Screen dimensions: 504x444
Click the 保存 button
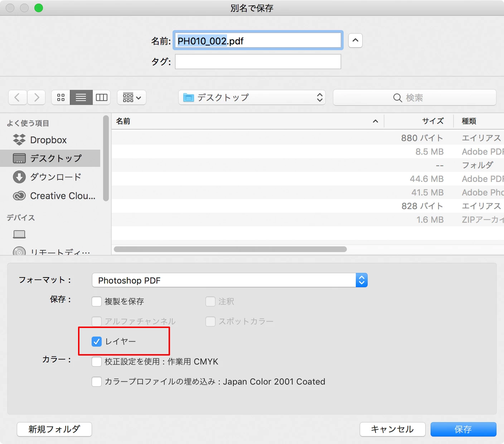pos(463,429)
